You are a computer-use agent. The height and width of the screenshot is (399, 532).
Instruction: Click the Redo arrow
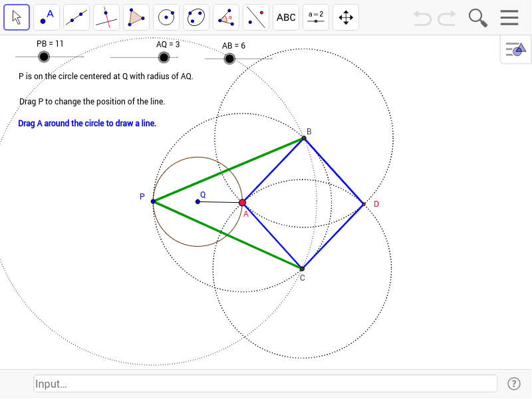pyautogui.click(x=446, y=18)
